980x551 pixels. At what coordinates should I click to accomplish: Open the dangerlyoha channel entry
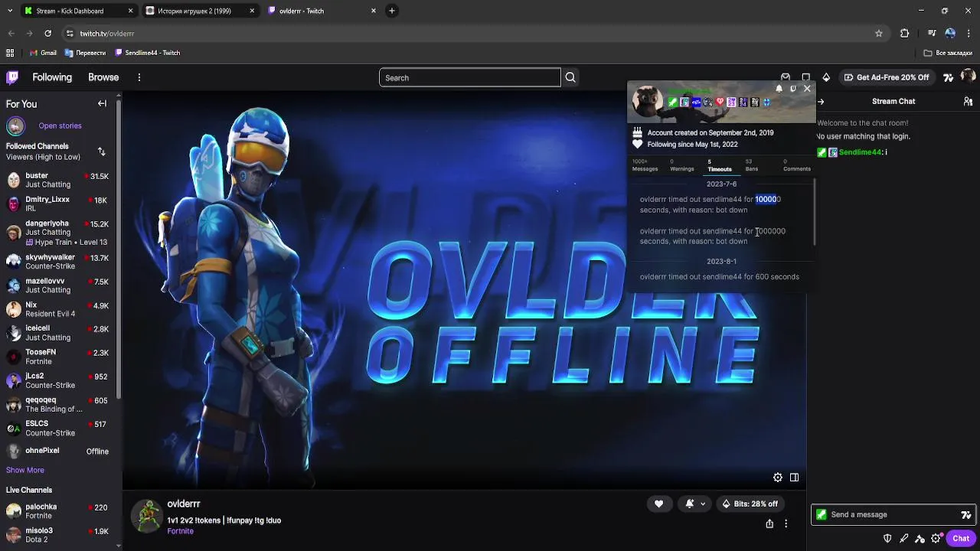[x=58, y=233]
